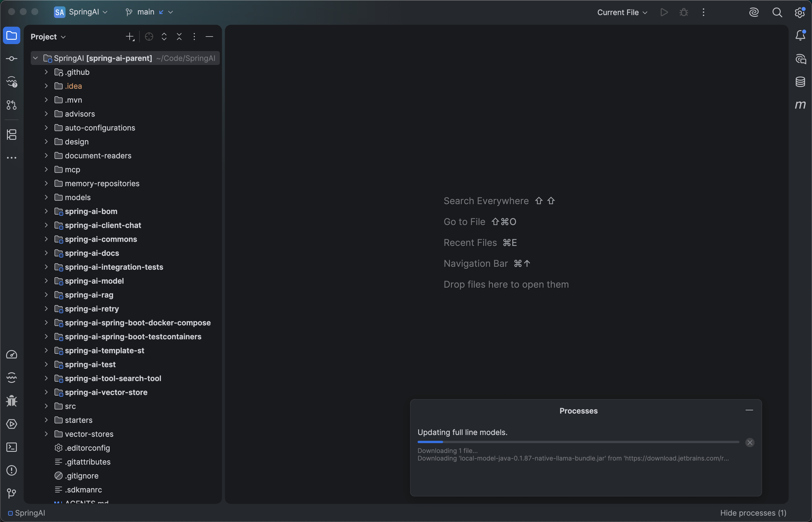Expand the spring-ai-rag module

[46, 295]
